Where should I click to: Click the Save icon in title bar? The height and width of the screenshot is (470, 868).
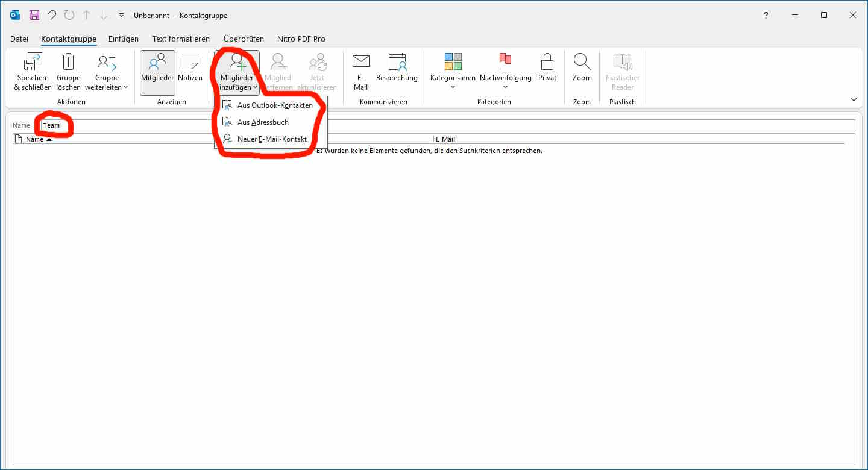[34, 15]
